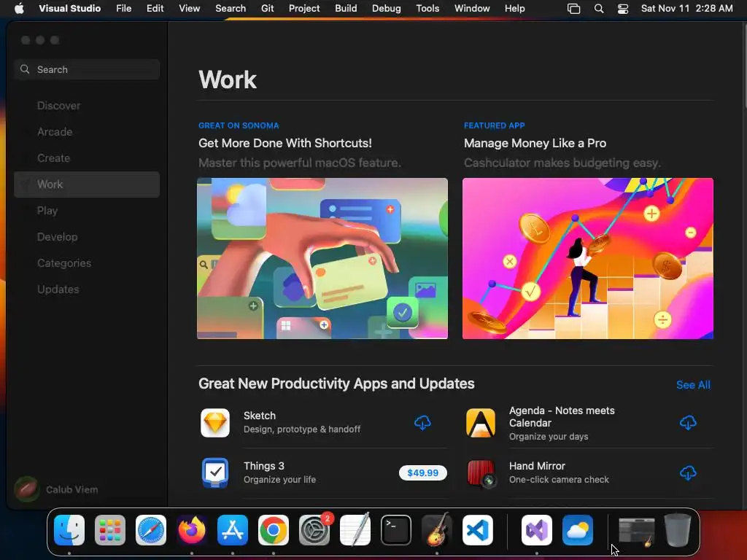
Task: Open the Visual Studio app menu
Action: coord(69,8)
